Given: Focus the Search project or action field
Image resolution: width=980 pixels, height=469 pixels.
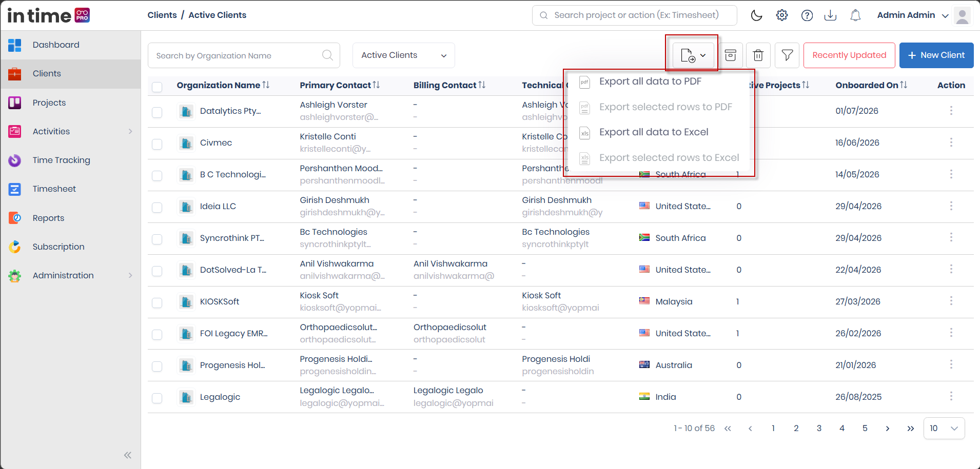Looking at the screenshot, I should pos(635,15).
